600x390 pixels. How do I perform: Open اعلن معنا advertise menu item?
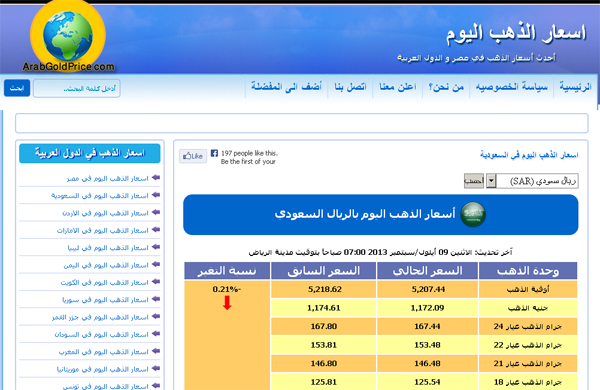click(x=398, y=87)
